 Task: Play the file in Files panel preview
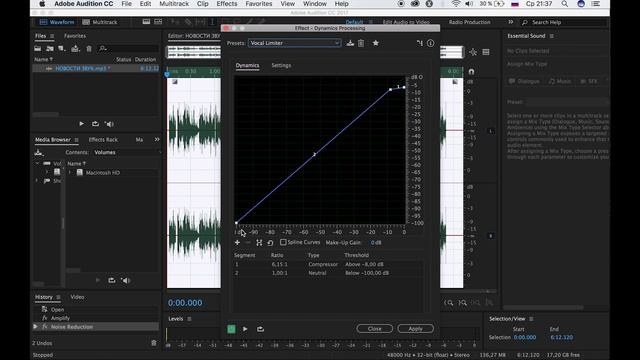(82, 124)
